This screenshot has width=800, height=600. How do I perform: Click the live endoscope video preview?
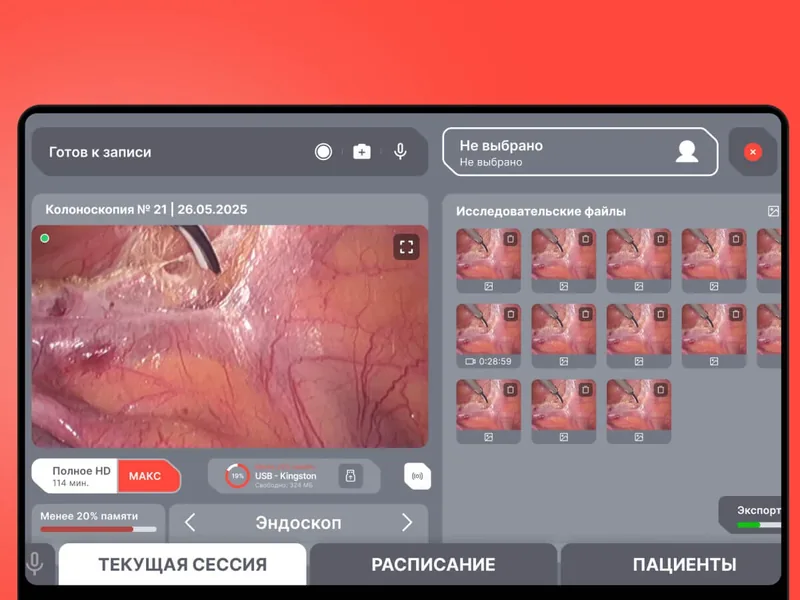(230, 336)
